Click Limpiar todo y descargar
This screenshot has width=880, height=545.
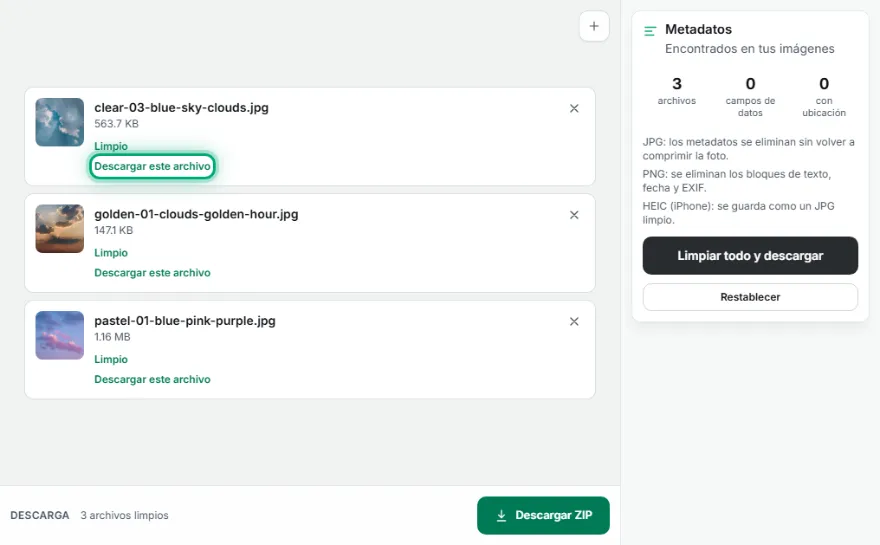750,255
